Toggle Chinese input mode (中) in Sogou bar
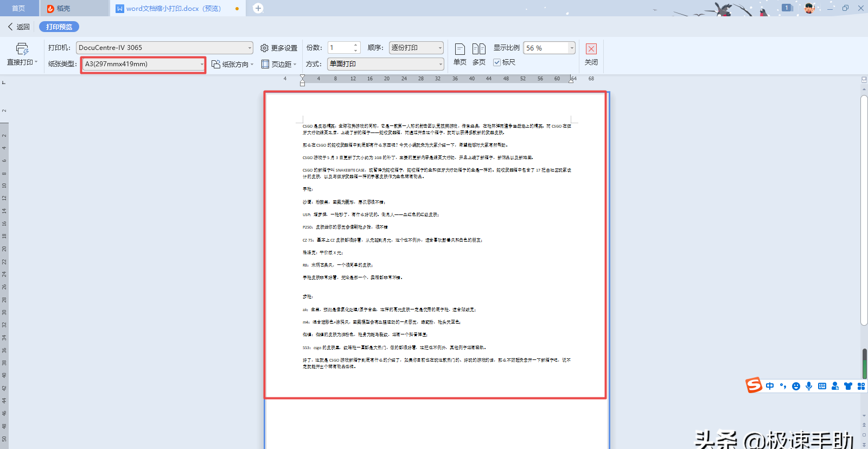Image resolution: width=868 pixels, height=449 pixels. [x=770, y=386]
